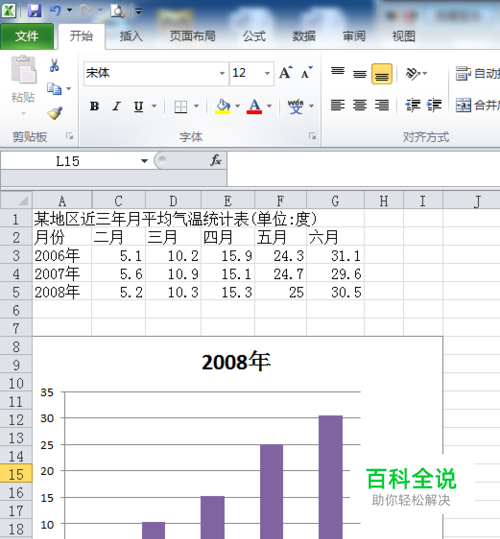Image resolution: width=500 pixels, height=539 pixels.
Task: Toggle bottom vertical alignment
Action: pos(382,74)
